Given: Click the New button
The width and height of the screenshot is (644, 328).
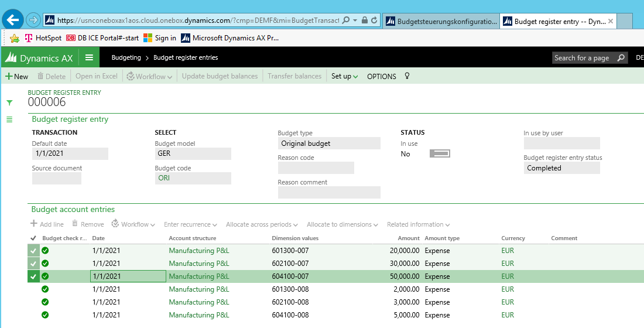Looking at the screenshot, I should [x=16, y=76].
